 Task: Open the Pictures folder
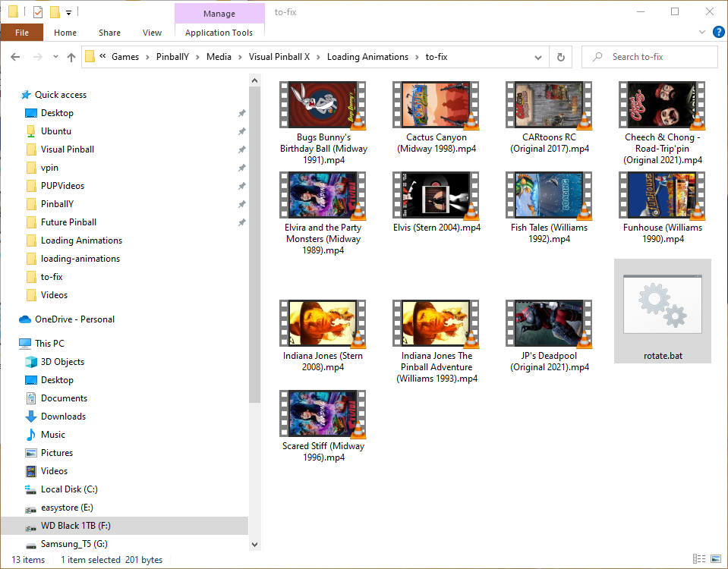57,452
